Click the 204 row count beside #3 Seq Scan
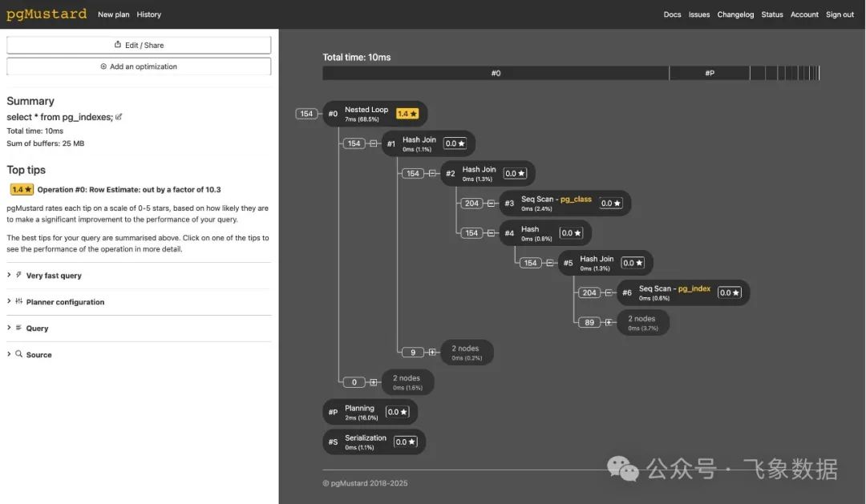 coord(471,204)
